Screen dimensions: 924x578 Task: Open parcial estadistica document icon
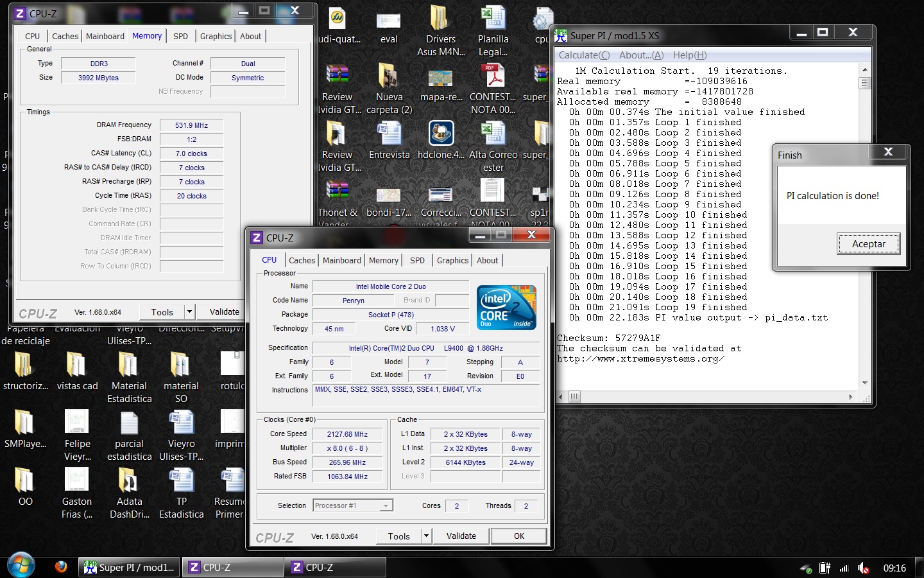[129, 423]
